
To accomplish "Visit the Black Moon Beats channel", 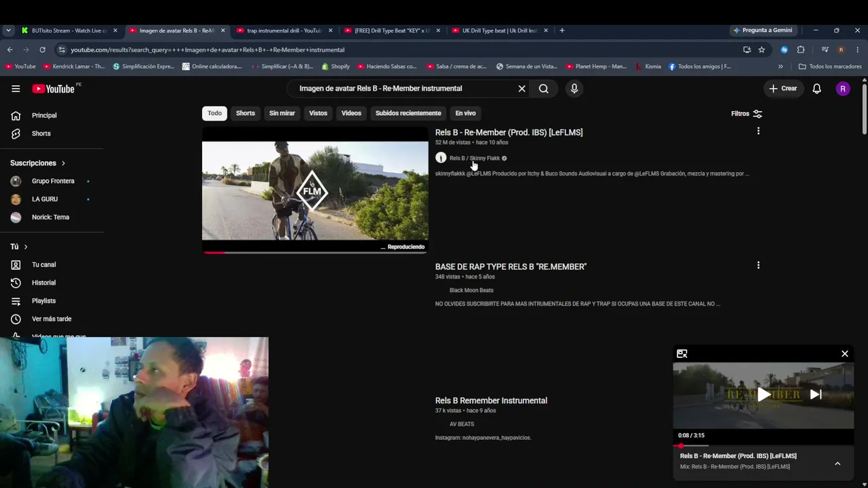I will click(471, 291).
